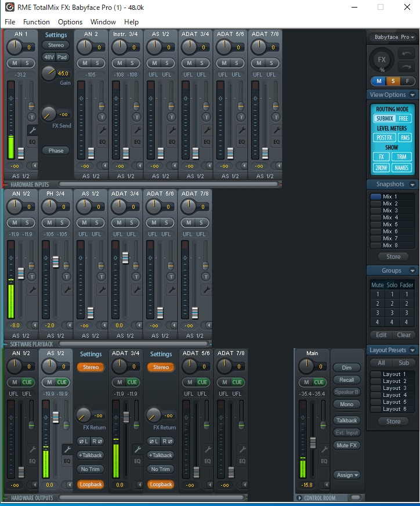The height and width of the screenshot is (506, 420).
Task: Click Store under Snapshots
Action: (393, 256)
